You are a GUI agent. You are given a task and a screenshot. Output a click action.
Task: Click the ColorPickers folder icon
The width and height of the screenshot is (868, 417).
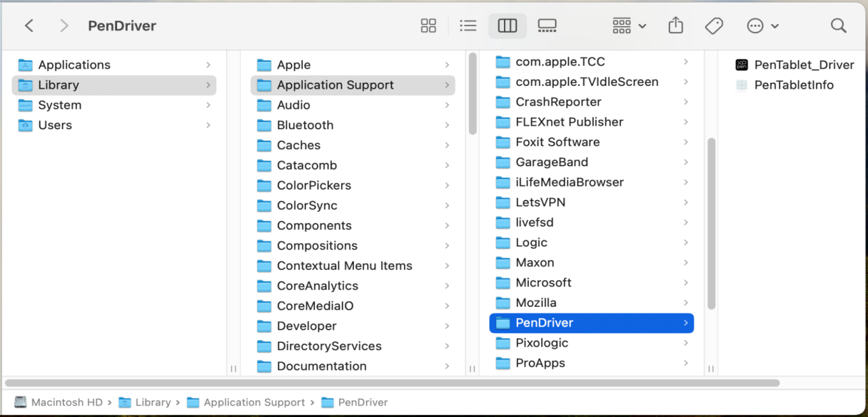point(264,185)
